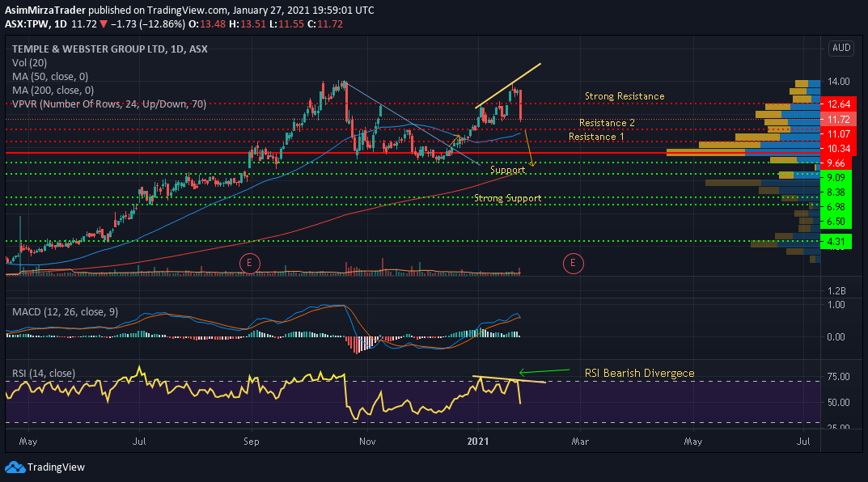Image resolution: width=868 pixels, height=482 pixels.
Task: Select the 9.09 green price label
Action: [836, 178]
